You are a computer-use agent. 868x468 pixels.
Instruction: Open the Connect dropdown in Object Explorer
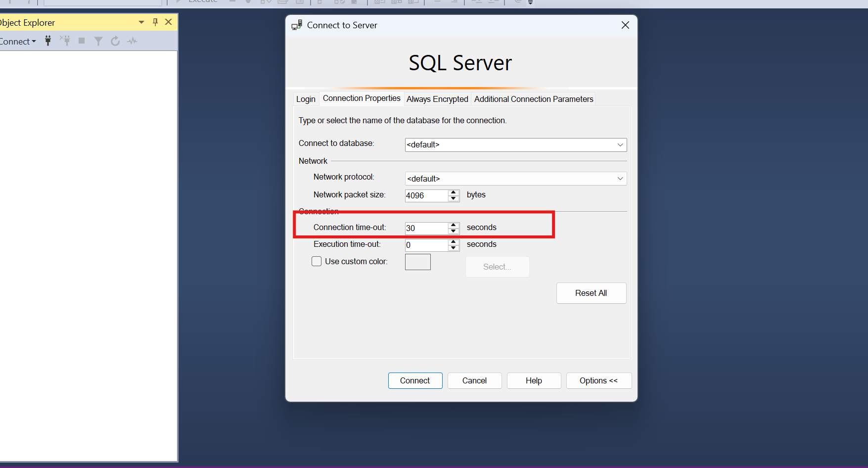(x=18, y=42)
